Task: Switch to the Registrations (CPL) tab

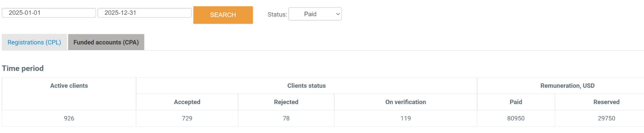Action: click(x=34, y=42)
